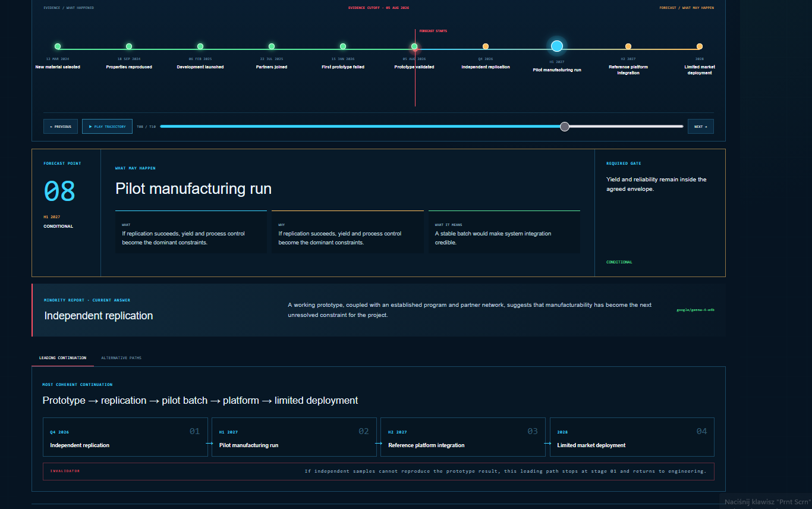Start playback with Play Trajectory
Screen dimensions: 812x509
(x=107, y=127)
